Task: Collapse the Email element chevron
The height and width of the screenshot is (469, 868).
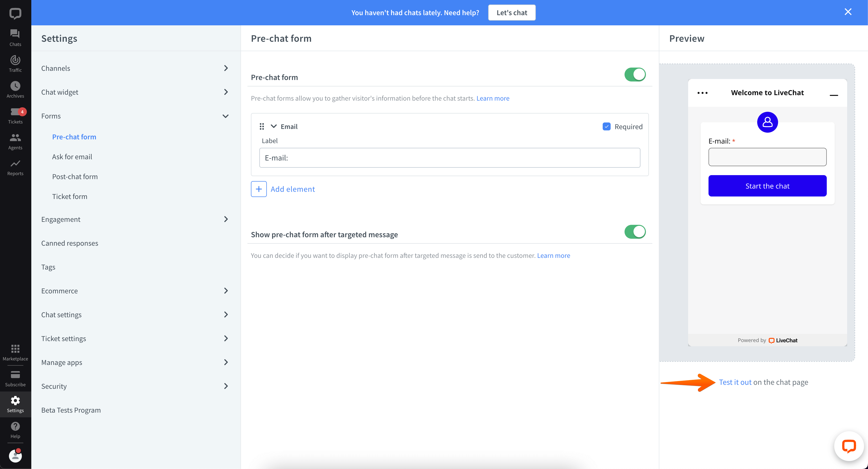Action: (x=274, y=126)
